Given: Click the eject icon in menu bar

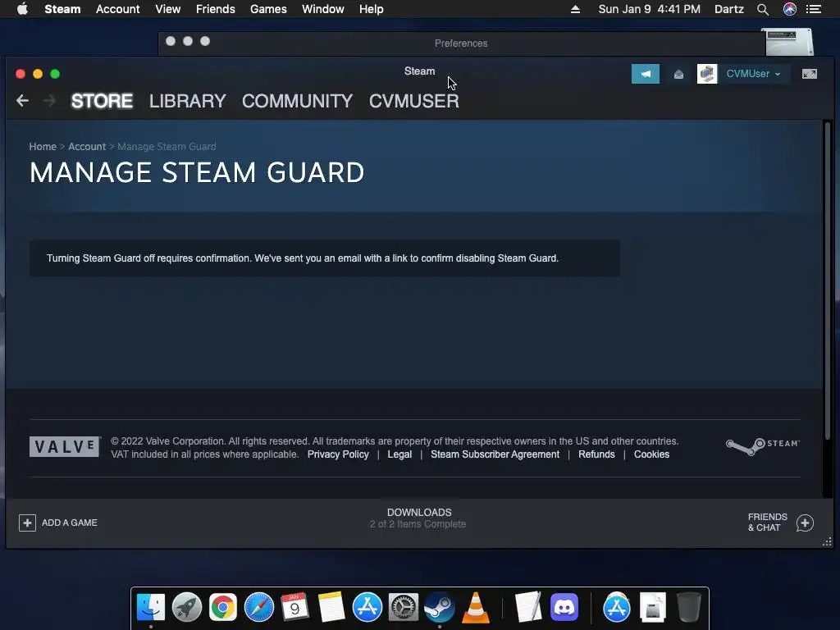Looking at the screenshot, I should click(x=575, y=9).
